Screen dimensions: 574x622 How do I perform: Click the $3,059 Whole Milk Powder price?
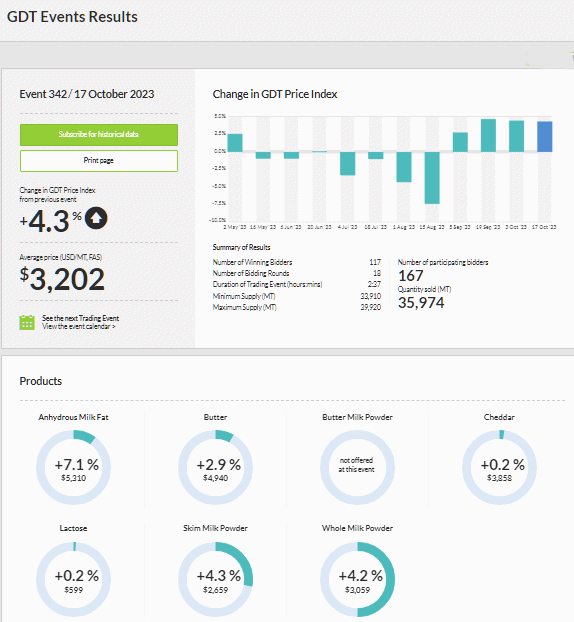pos(357,590)
